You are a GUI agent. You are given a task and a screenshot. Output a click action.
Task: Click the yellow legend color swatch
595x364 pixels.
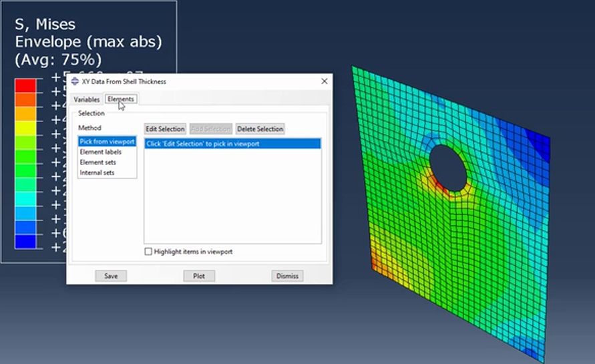click(25, 128)
